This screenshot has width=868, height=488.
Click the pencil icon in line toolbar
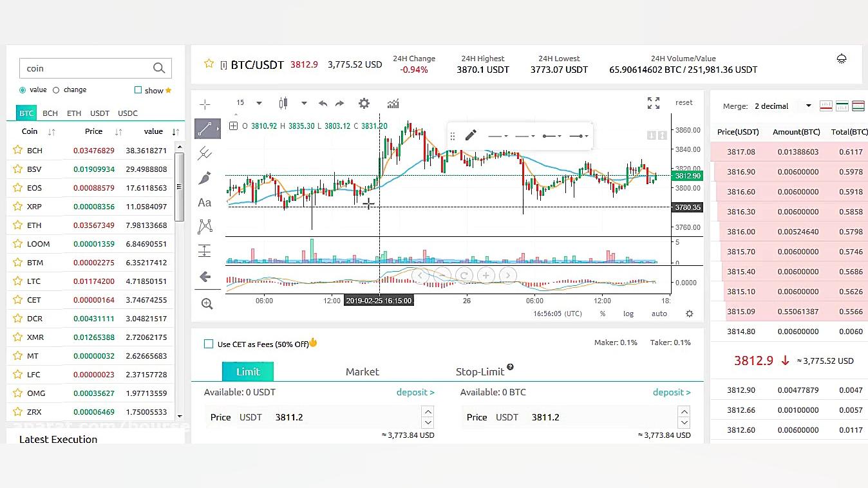coord(471,135)
